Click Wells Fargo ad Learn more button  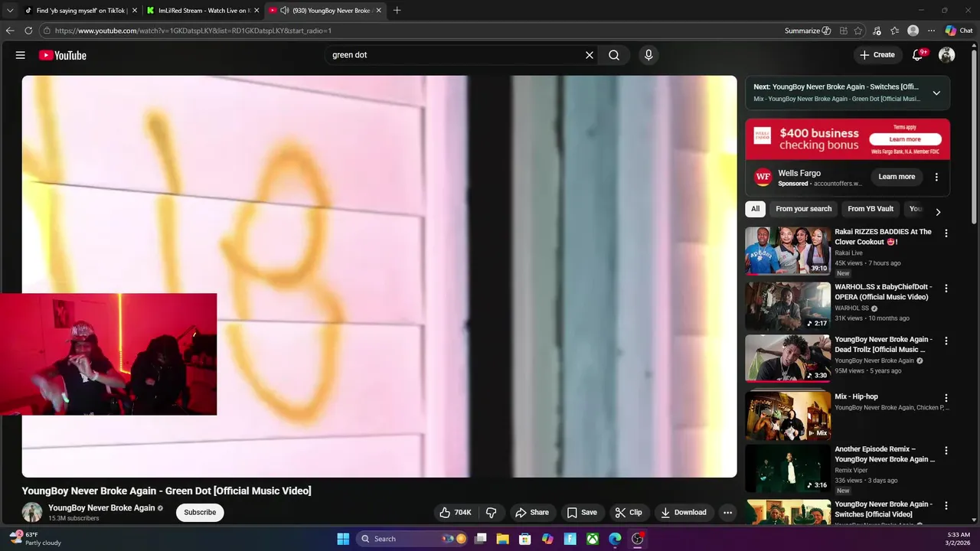897,177
